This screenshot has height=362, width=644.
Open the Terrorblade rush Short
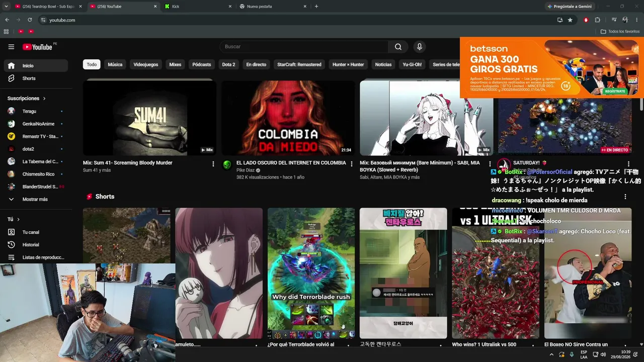pyautogui.click(x=311, y=273)
